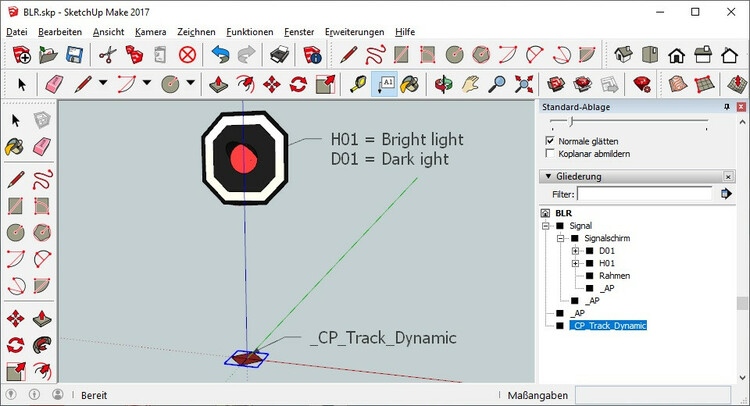The width and height of the screenshot is (750, 406).
Task: Pin the Standard-Ablage tray
Action: (x=727, y=107)
